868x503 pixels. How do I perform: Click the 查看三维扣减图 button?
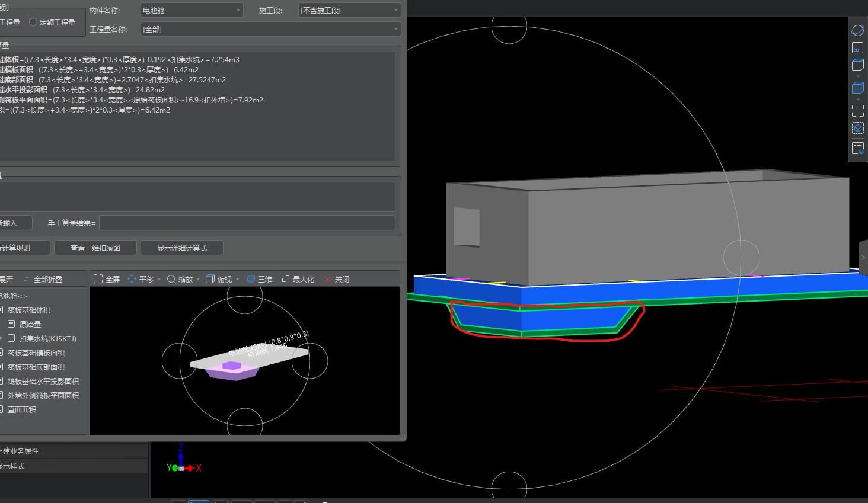(x=95, y=248)
